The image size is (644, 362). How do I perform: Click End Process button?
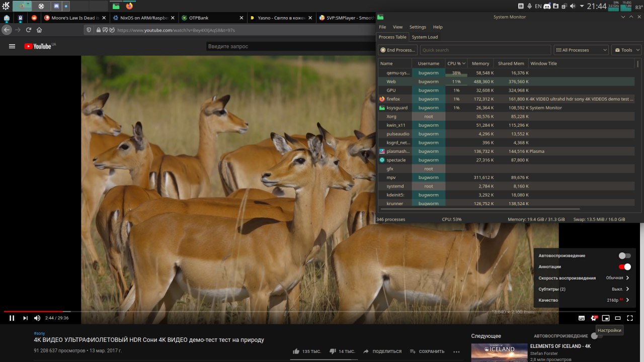point(398,50)
